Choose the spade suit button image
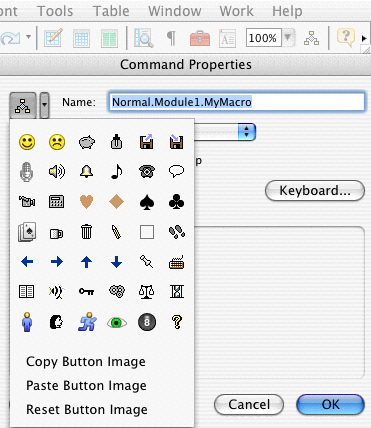Viewport: 371px width, 428px height. 146,202
